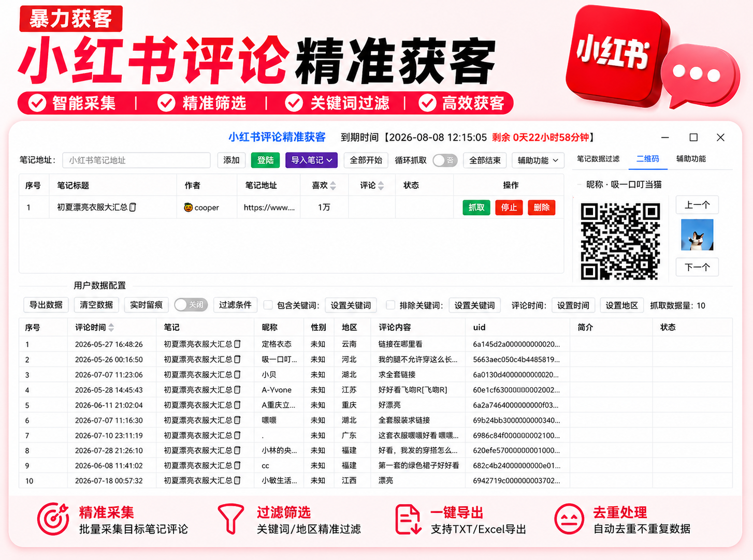Select comment 第一套的绿色裙子好好看
753x560 pixels.
(418, 465)
